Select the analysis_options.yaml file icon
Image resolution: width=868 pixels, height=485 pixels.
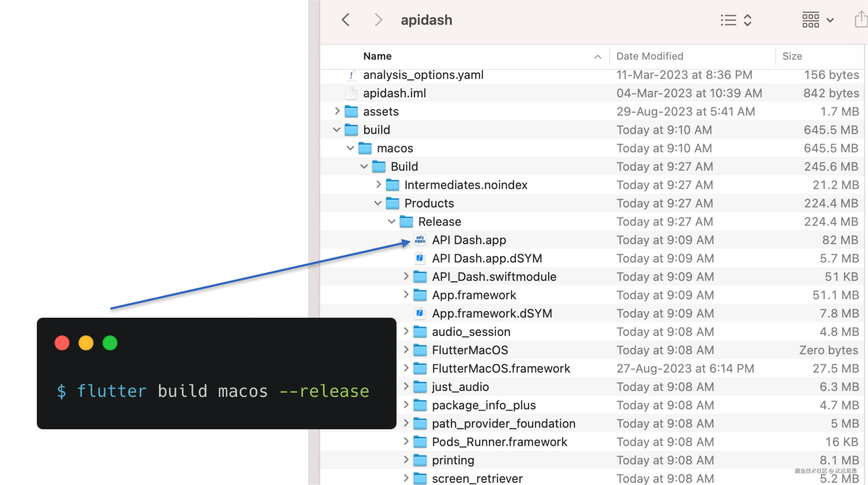(351, 75)
